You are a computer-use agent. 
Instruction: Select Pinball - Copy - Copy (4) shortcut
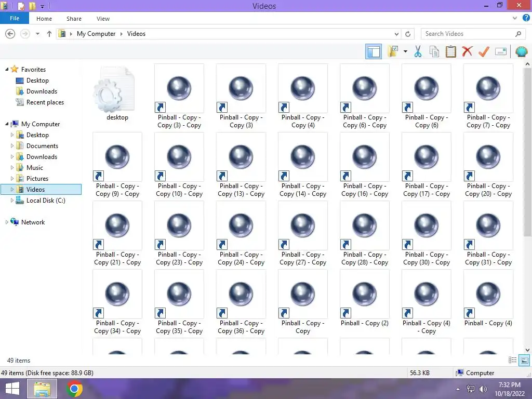pyautogui.click(x=303, y=97)
